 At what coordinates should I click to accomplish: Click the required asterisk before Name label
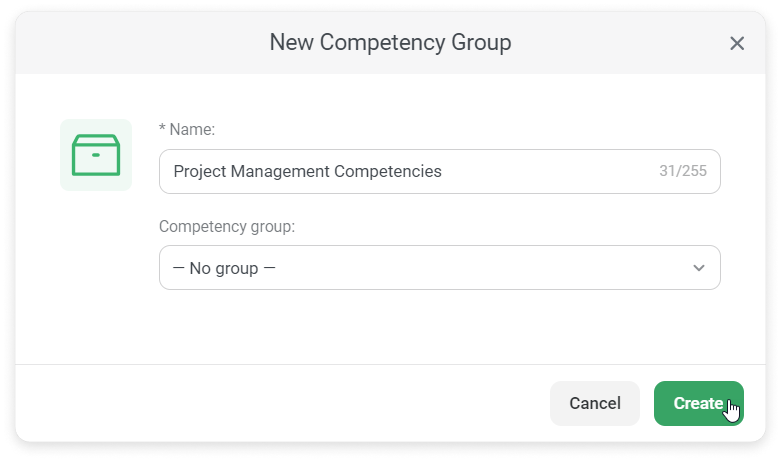pyautogui.click(x=162, y=128)
